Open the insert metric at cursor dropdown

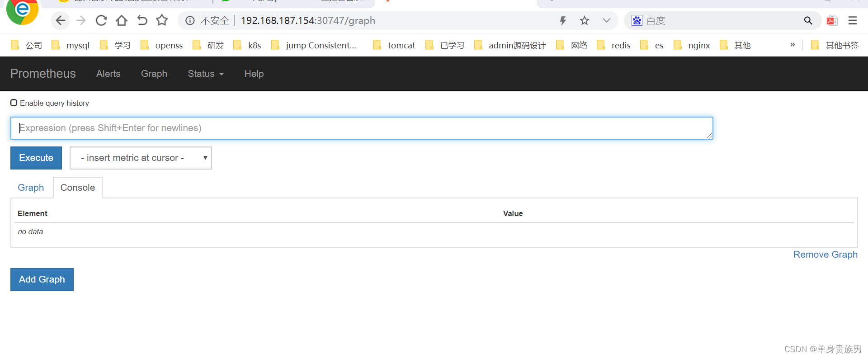(x=141, y=158)
